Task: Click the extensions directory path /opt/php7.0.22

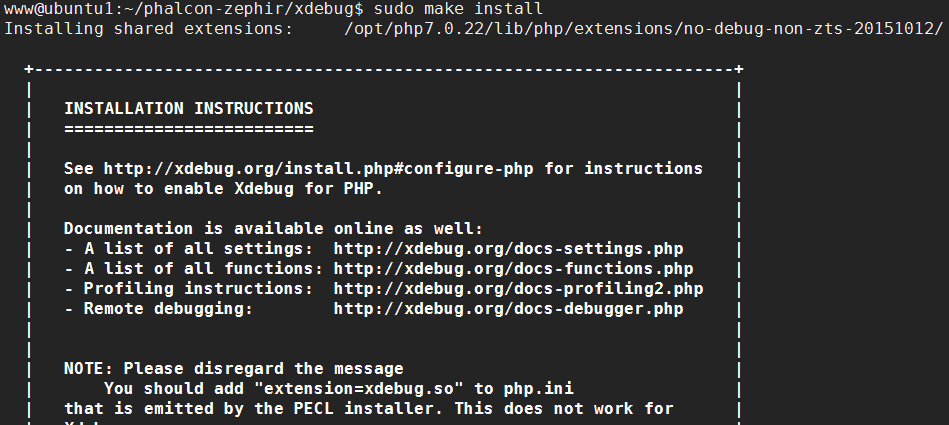Action: pos(643,29)
